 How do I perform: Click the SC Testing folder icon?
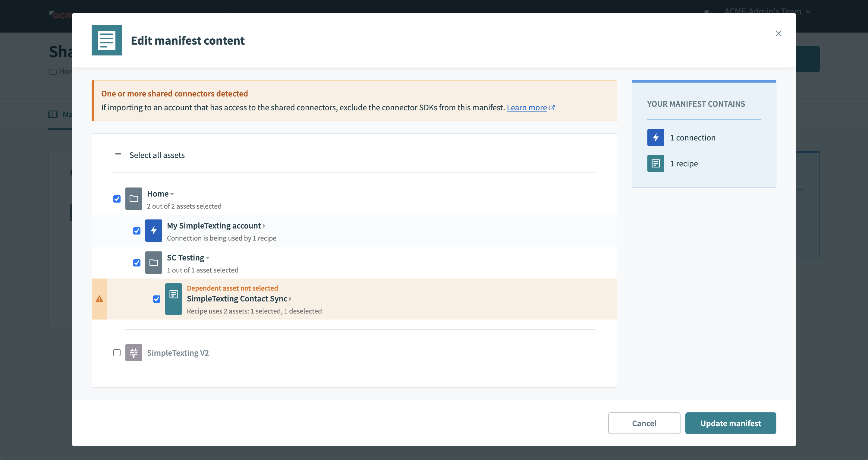click(153, 263)
